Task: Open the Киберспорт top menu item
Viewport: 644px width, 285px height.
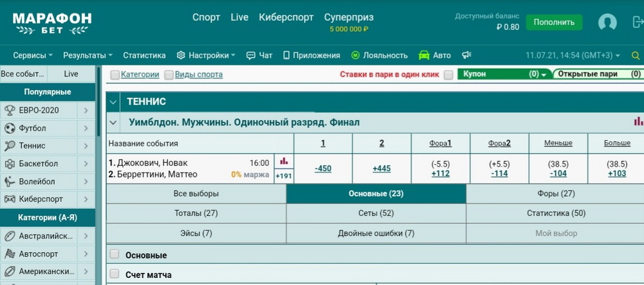Action: (x=286, y=17)
